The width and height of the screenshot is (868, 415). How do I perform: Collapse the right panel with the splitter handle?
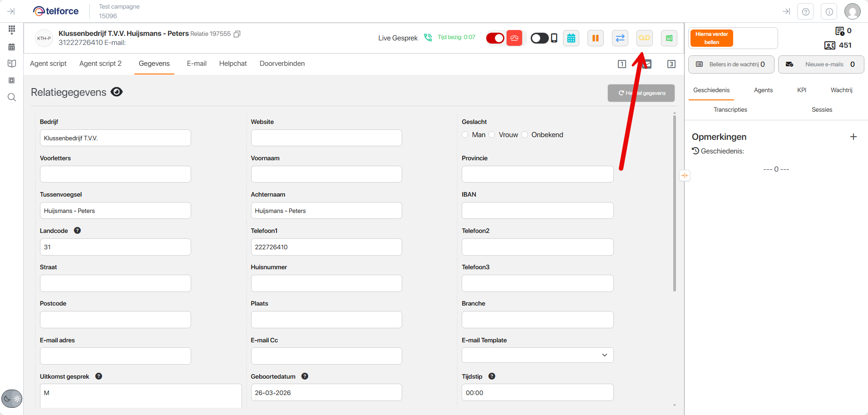(x=685, y=176)
